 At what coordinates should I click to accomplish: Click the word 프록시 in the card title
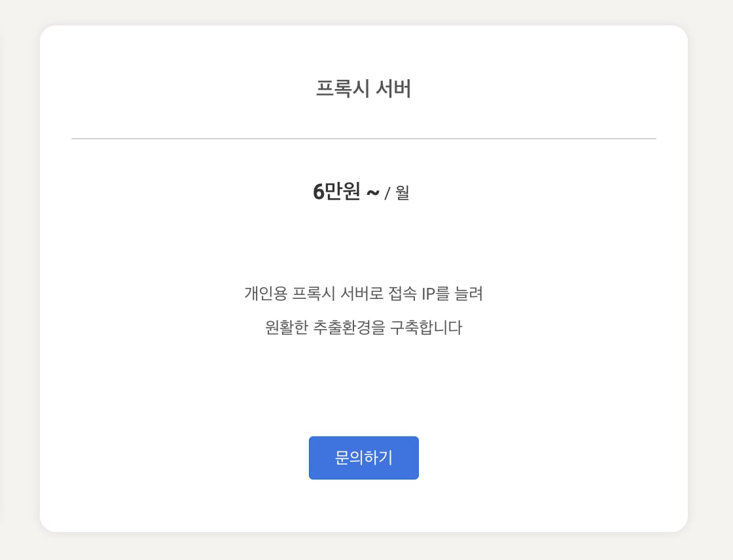click(x=339, y=89)
